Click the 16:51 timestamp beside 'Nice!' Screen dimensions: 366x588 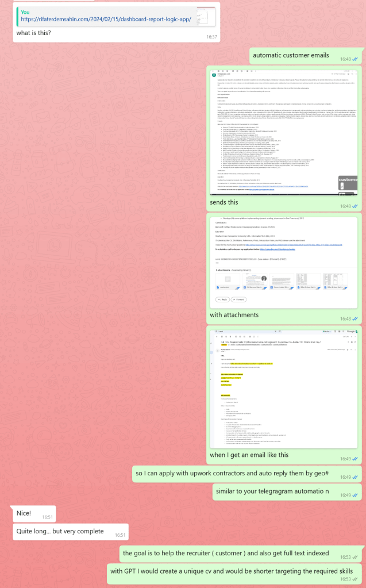click(47, 517)
